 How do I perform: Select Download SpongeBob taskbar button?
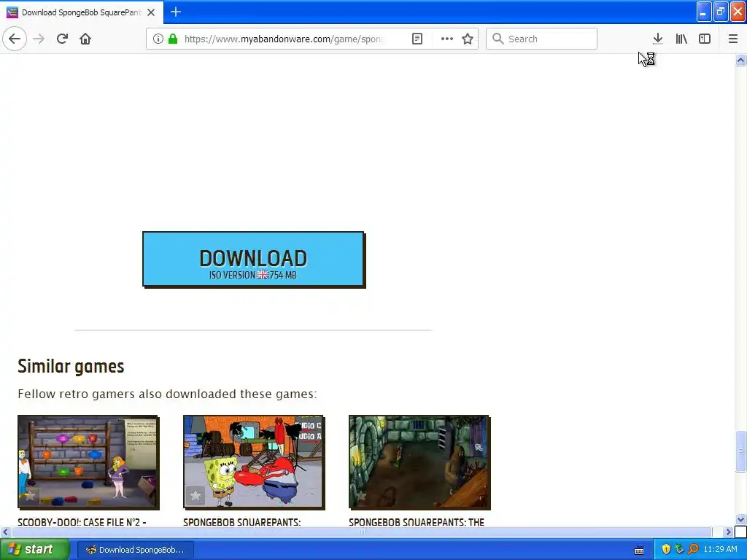point(135,550)
